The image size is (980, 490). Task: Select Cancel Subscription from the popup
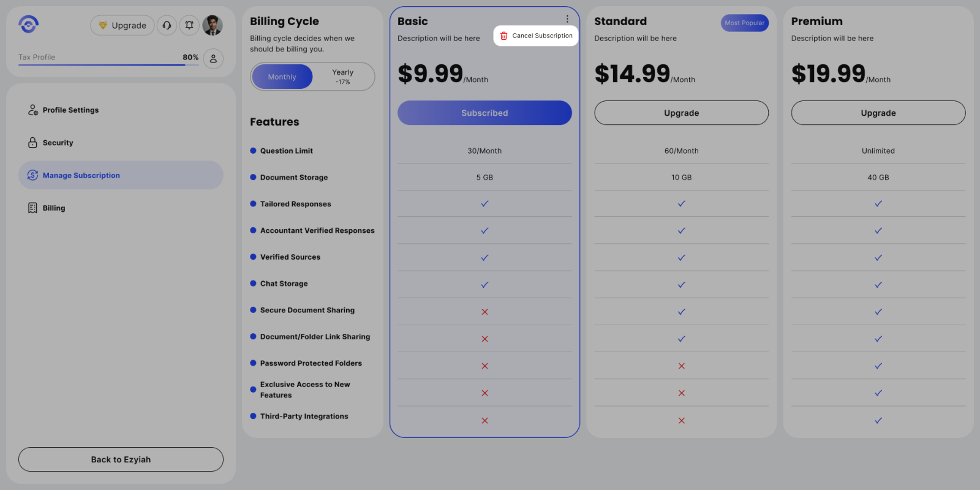point(542,36)
